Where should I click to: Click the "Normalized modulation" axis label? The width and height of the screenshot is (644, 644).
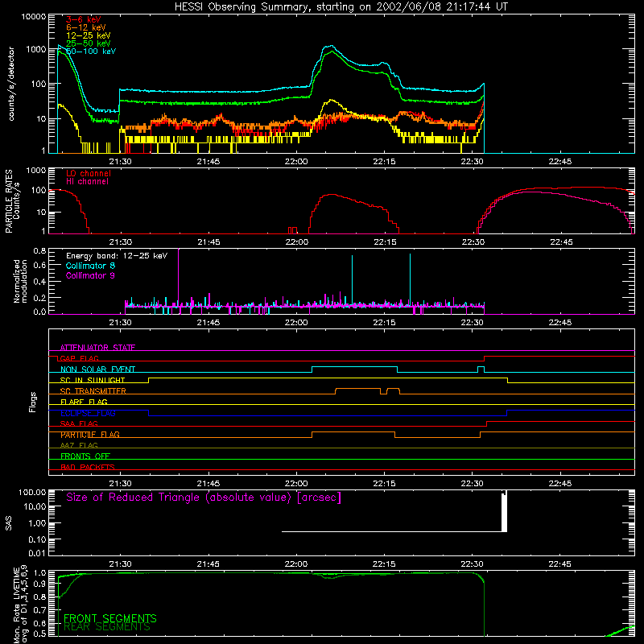[20, 281]
